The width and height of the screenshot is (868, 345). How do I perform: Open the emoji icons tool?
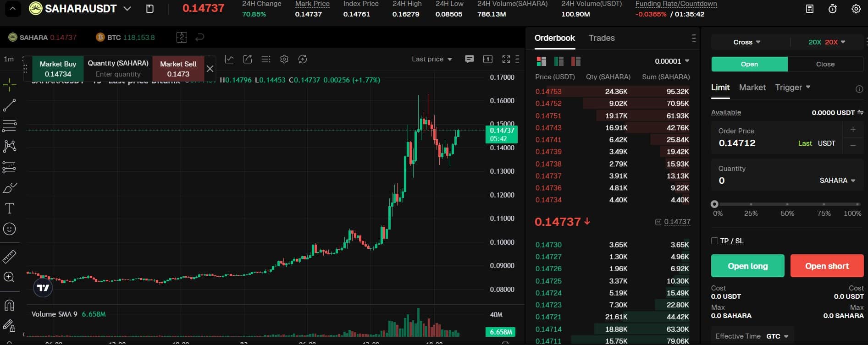(9, 229)
